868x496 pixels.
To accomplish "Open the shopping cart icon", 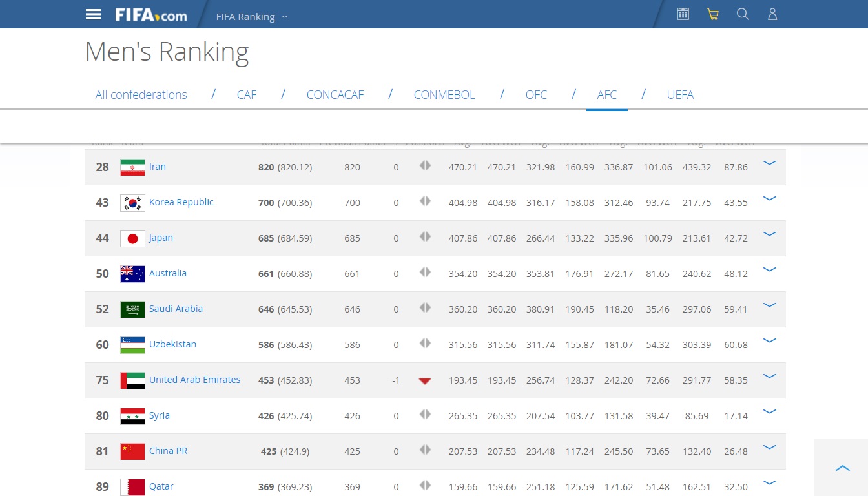I will 713,14.
